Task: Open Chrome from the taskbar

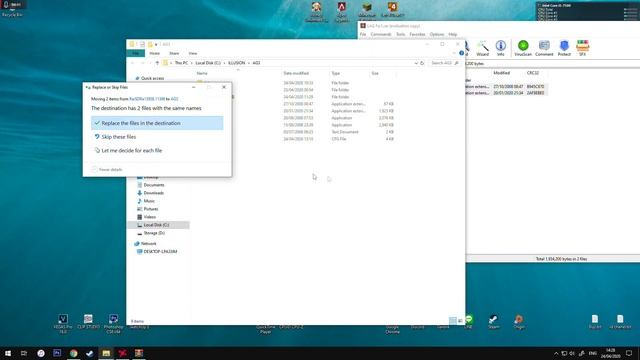Action: pos(73,353)
